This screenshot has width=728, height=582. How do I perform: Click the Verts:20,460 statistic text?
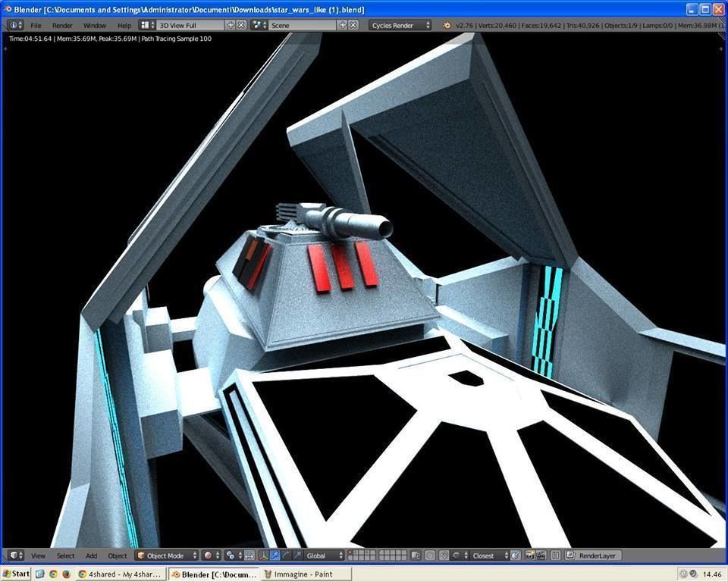[497, 26]
